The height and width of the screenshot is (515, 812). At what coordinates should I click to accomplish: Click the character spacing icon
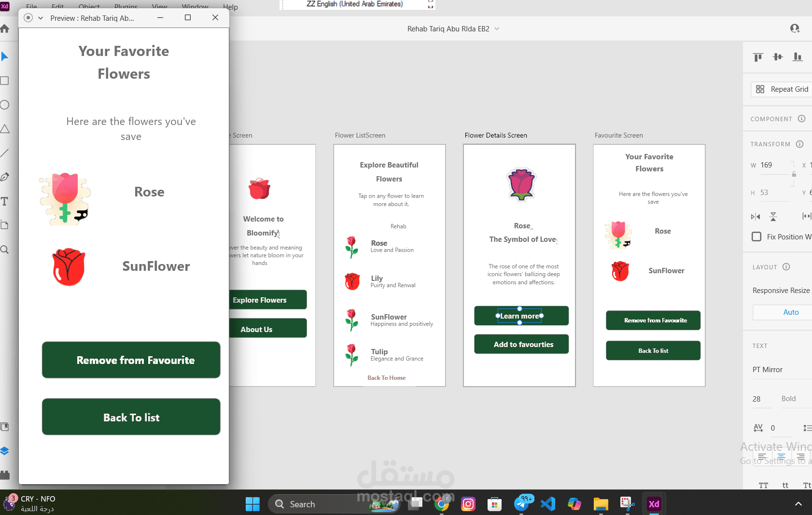[758, 428]
